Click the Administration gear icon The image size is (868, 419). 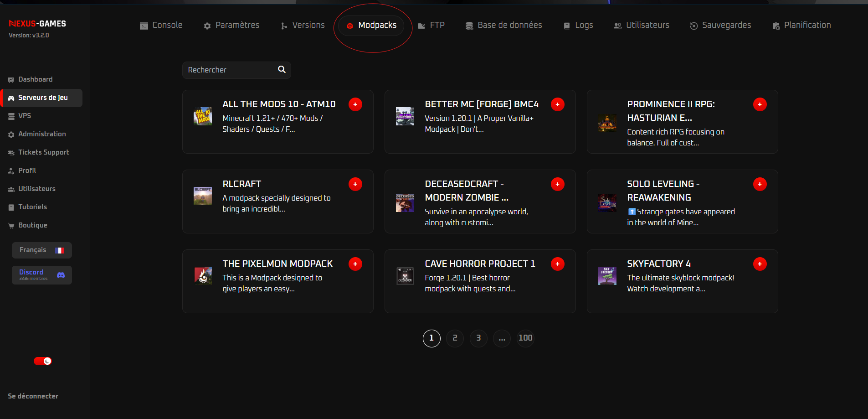[11, 134]
